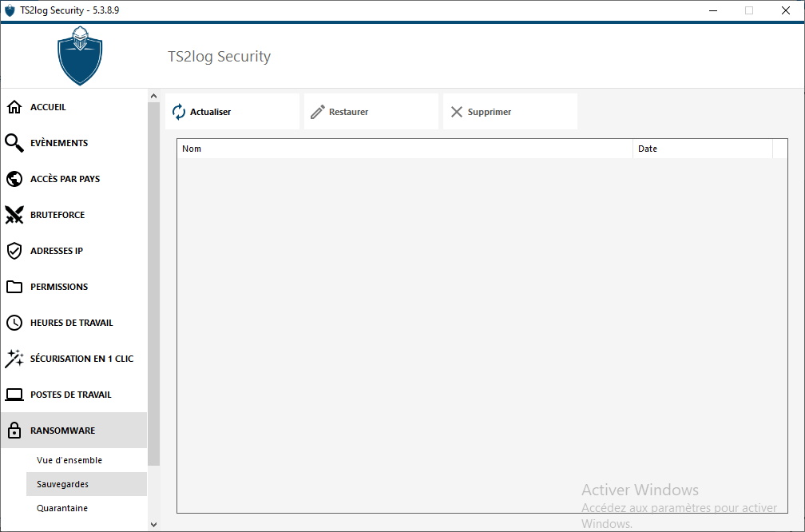Click the magic wand Sécurisation icon
The width and height of the screenshot is (805, 532).
(14, 359)
